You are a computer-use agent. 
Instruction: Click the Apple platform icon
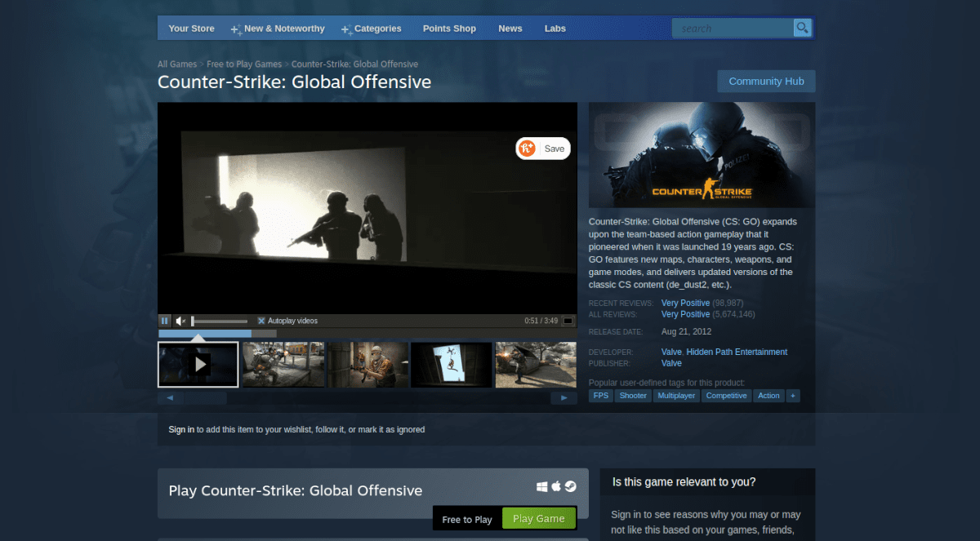pos(556,486)
